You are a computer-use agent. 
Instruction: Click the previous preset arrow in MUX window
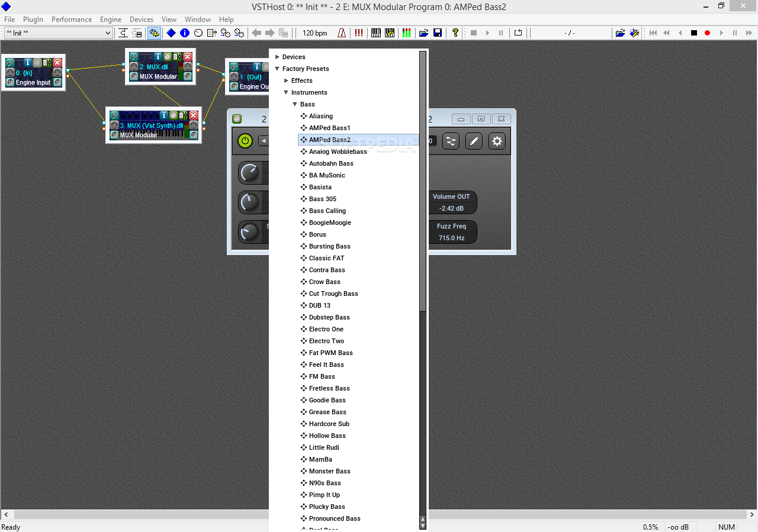pyautogui.click(x=264, y=141)
